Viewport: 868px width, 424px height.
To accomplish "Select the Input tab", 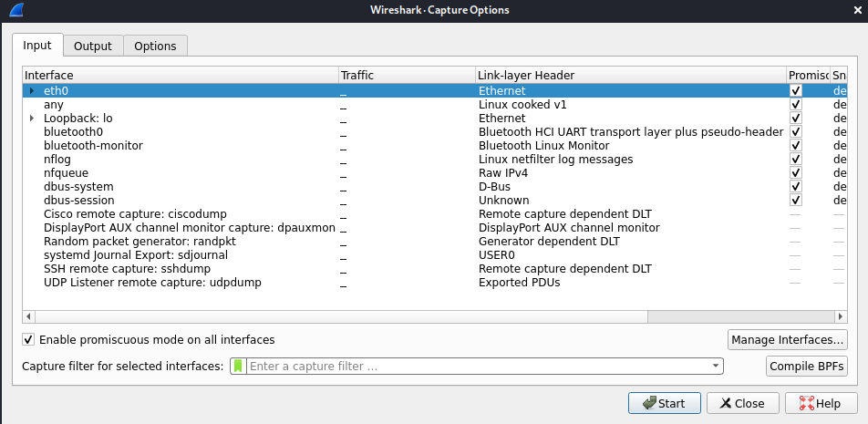I will [37, 46].
